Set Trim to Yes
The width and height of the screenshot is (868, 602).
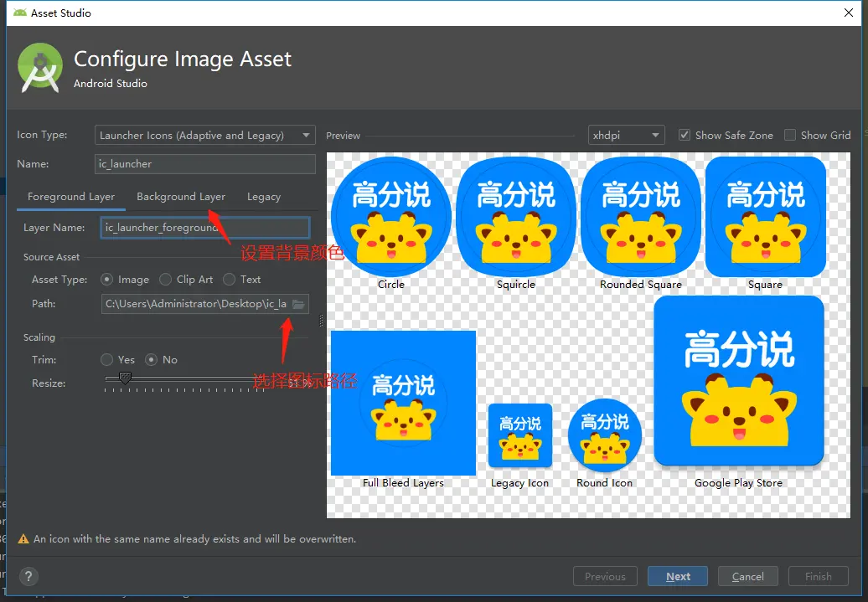(107, 360)
